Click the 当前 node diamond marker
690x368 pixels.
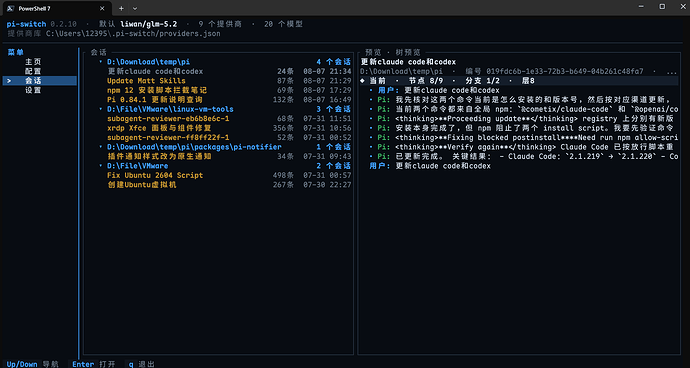point(362,81)
